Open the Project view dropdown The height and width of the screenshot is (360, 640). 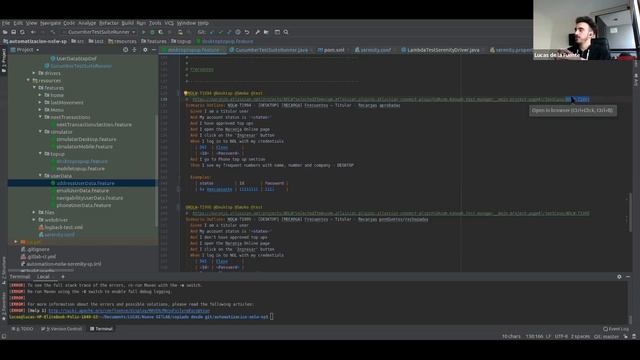pos(25,50)
